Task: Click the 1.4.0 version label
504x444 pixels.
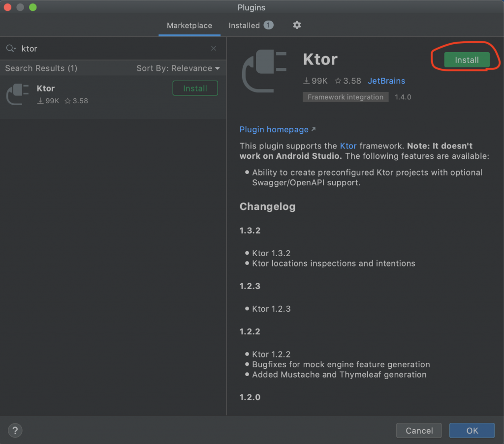Action: pyautogui.click(x=403, y=97)
